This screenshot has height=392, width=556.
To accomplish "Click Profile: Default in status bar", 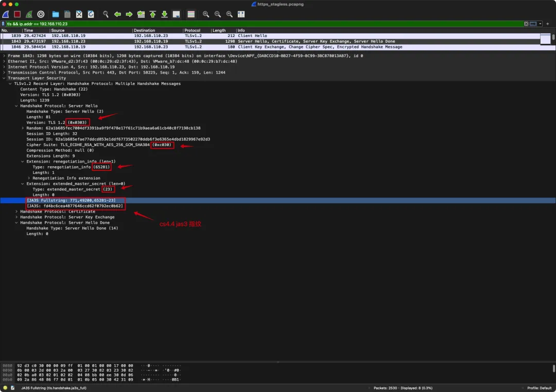I will [x=539, y=388].
